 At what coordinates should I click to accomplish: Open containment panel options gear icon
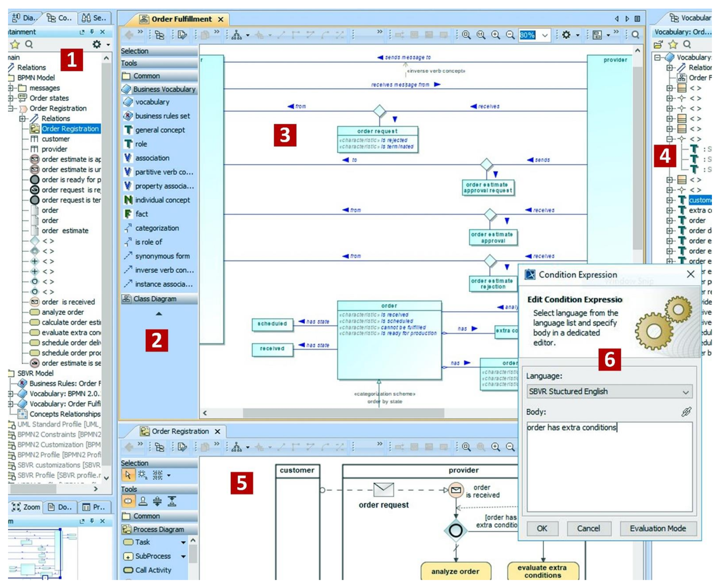click(97, 44)
